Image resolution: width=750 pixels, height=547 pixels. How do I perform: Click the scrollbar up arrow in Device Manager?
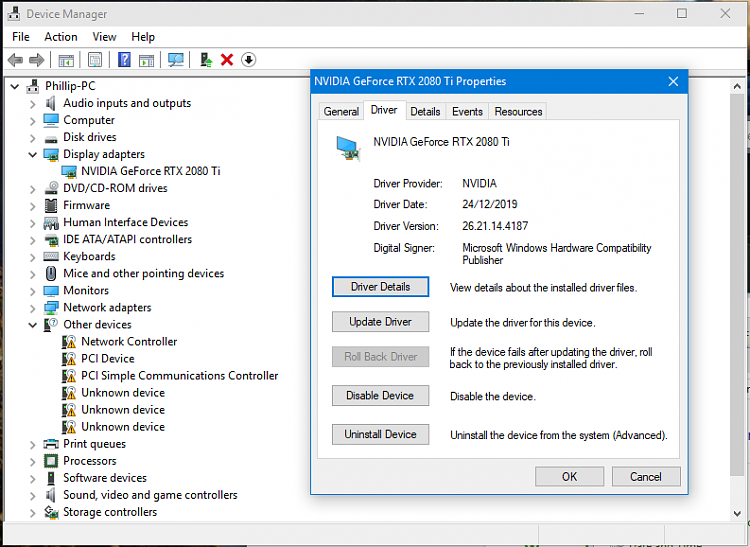click(x=737, y=87)
